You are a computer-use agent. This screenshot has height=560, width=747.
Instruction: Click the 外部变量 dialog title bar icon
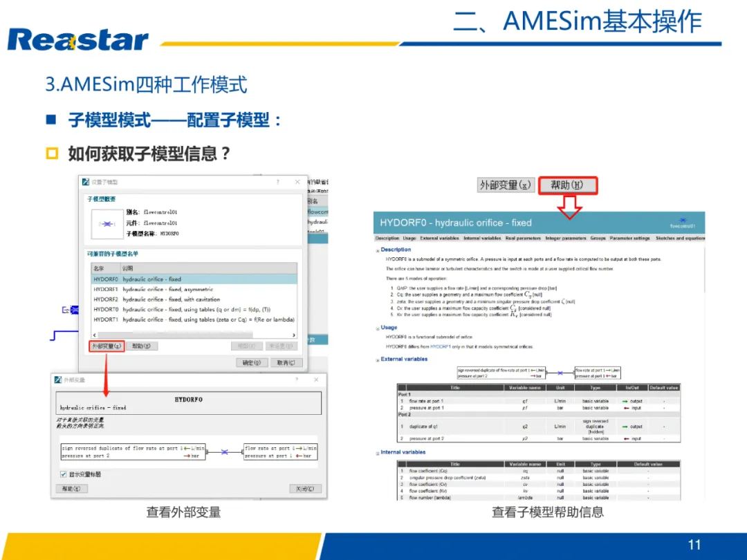point(58,380)
